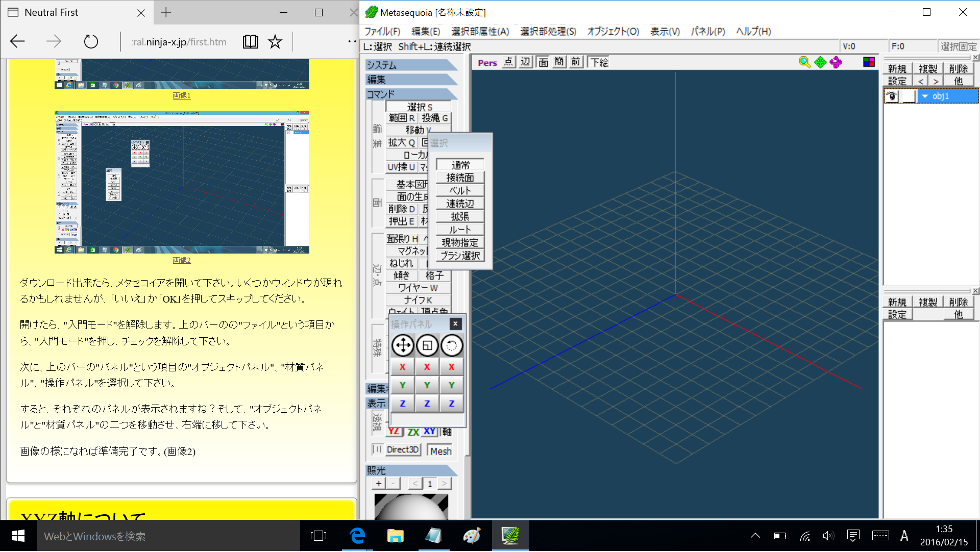The width and height of the screenshot is (980, 552).
Task: Show hidden system tray icons
Action: click(755, 536)
